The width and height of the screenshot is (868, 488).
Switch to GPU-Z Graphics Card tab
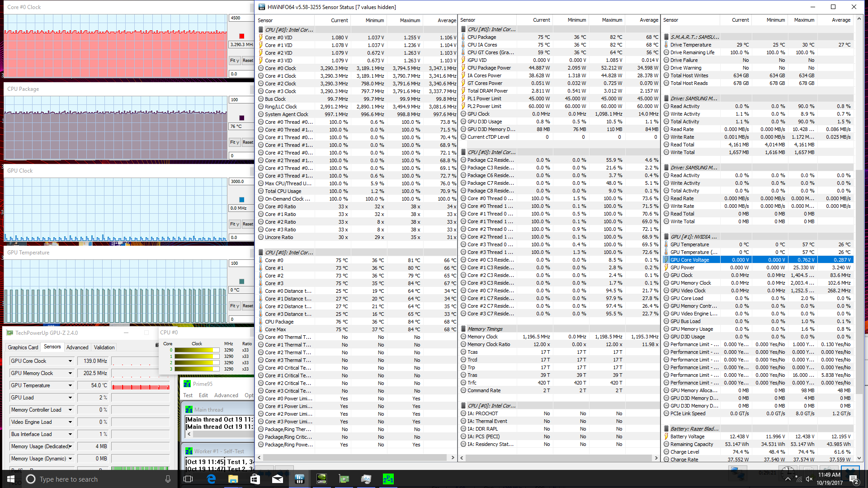point(23,347)
